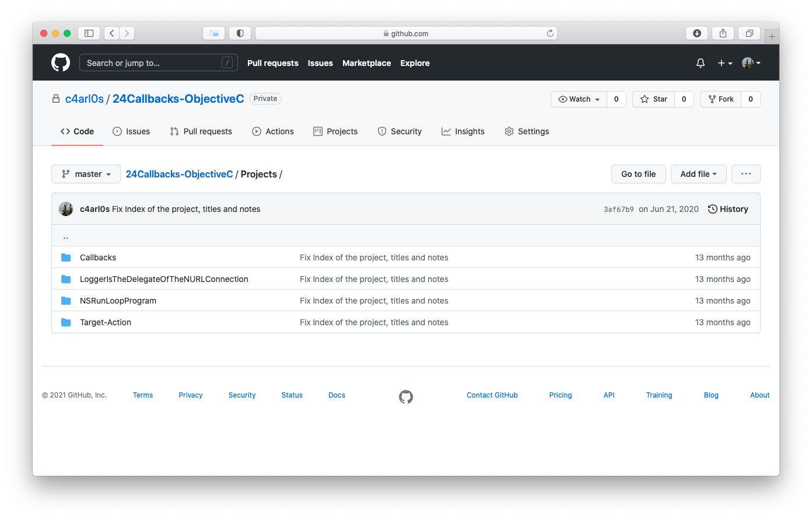Star this repository
This screenshot has height=519, width=812.
coord(653,99)
